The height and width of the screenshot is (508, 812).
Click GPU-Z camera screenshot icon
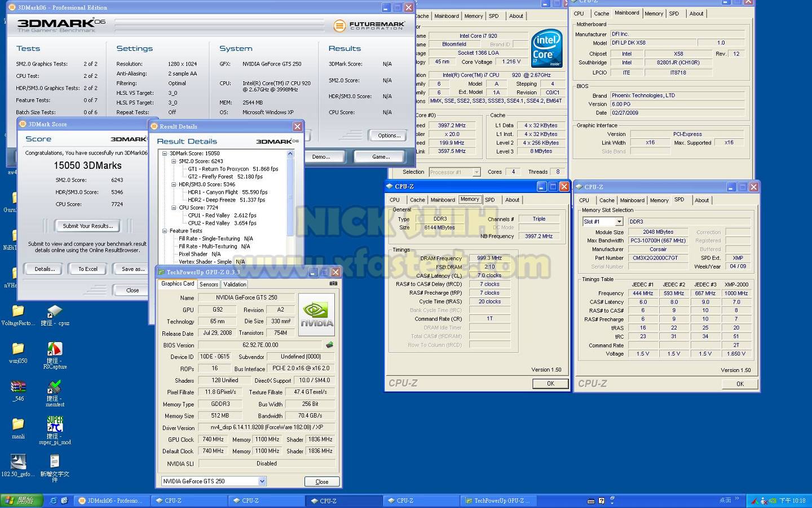coord(333,283)
